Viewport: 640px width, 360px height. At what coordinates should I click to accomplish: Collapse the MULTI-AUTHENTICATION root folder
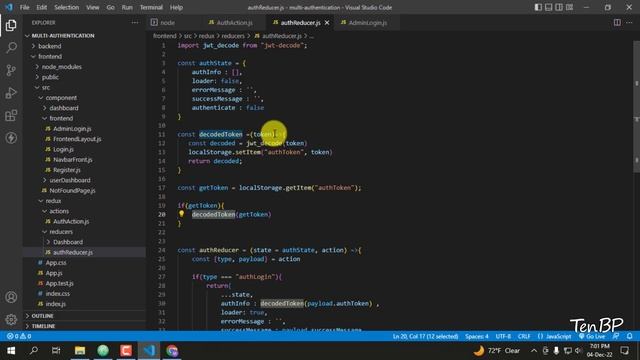point(63,36)
